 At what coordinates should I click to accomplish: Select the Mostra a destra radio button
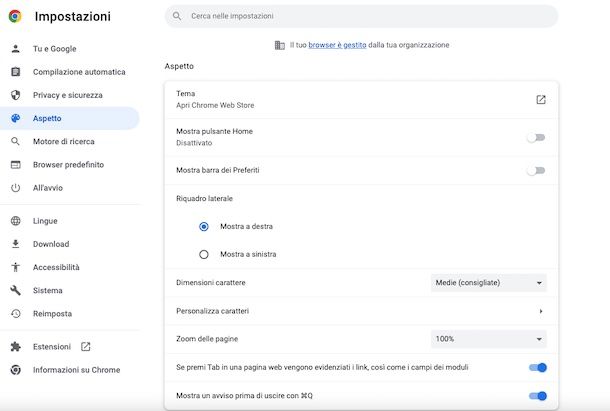pyautogui.click(x=204, y=227)
